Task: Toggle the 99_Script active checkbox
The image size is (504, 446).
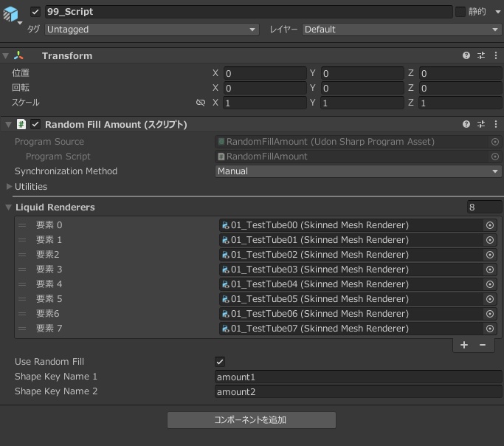Action: (x=35, y=12)
